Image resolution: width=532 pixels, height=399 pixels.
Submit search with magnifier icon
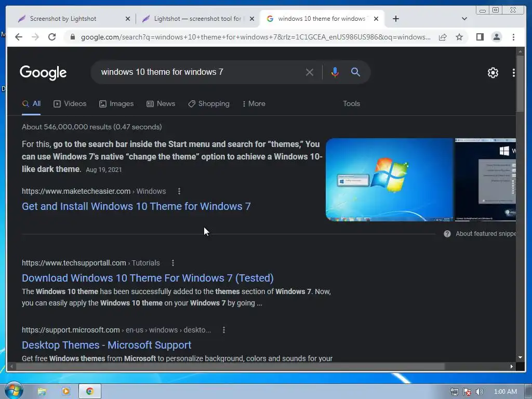[x=355, y=72]
